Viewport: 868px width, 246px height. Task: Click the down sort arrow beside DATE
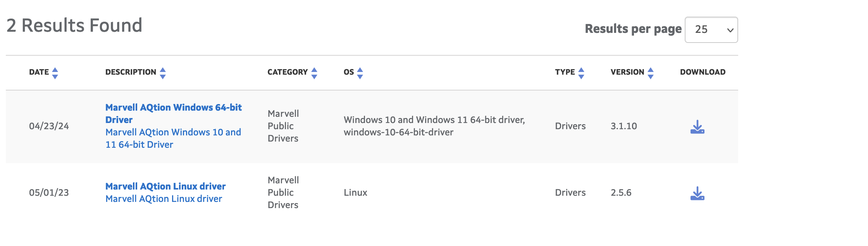pyautogui.click(x=55, y=77)
